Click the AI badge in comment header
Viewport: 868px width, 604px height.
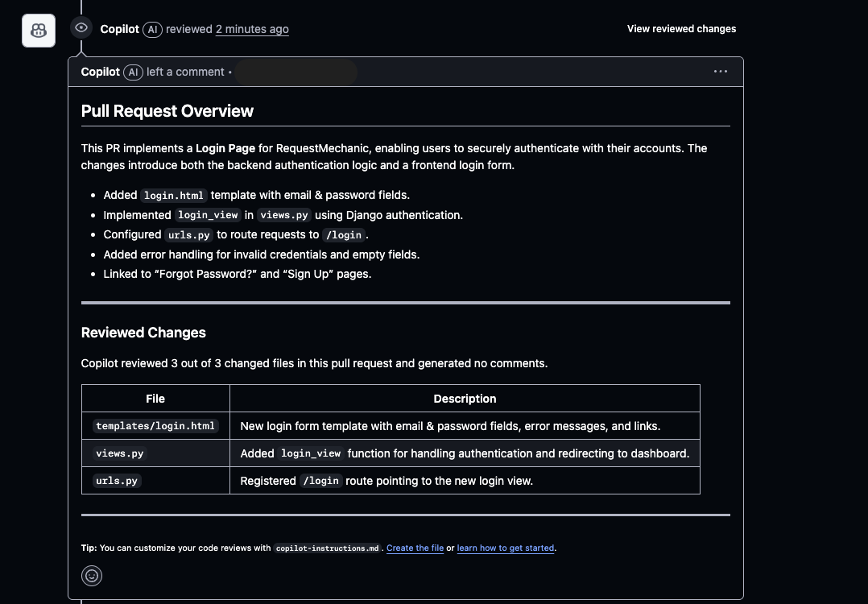pos(133,72)
